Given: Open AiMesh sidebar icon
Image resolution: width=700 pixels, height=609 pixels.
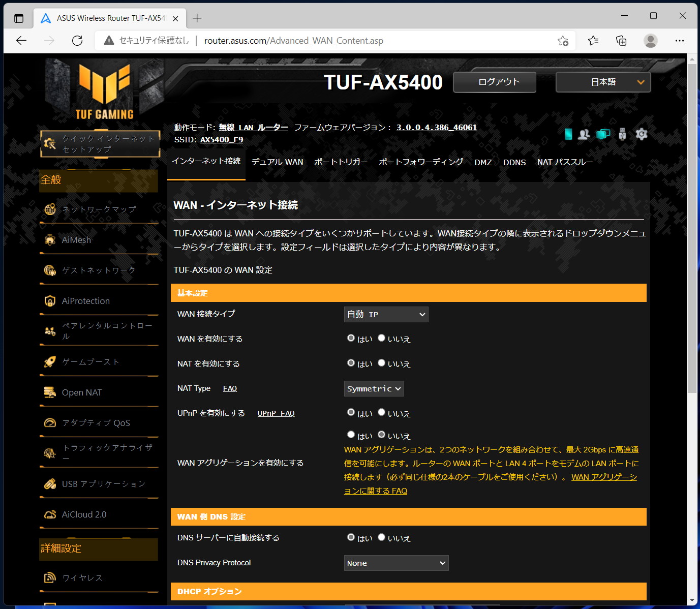Looking at the screenshot, I should pyautogui.click(x=50, y=240).
